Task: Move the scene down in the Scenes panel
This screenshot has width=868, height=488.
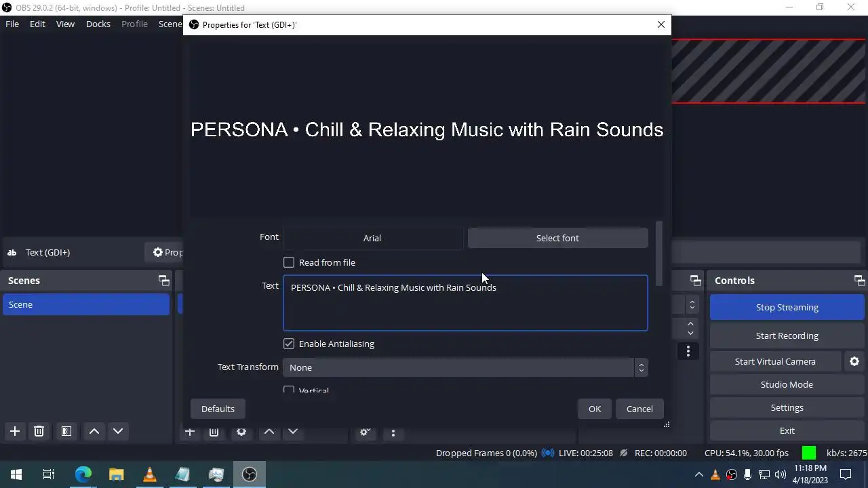Action: point(118,431)
